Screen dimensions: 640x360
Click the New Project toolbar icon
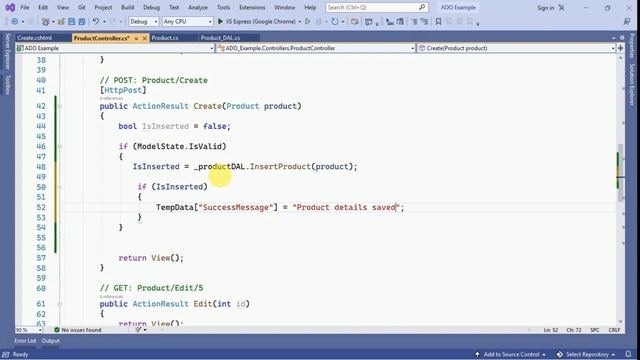coord(46,22)
